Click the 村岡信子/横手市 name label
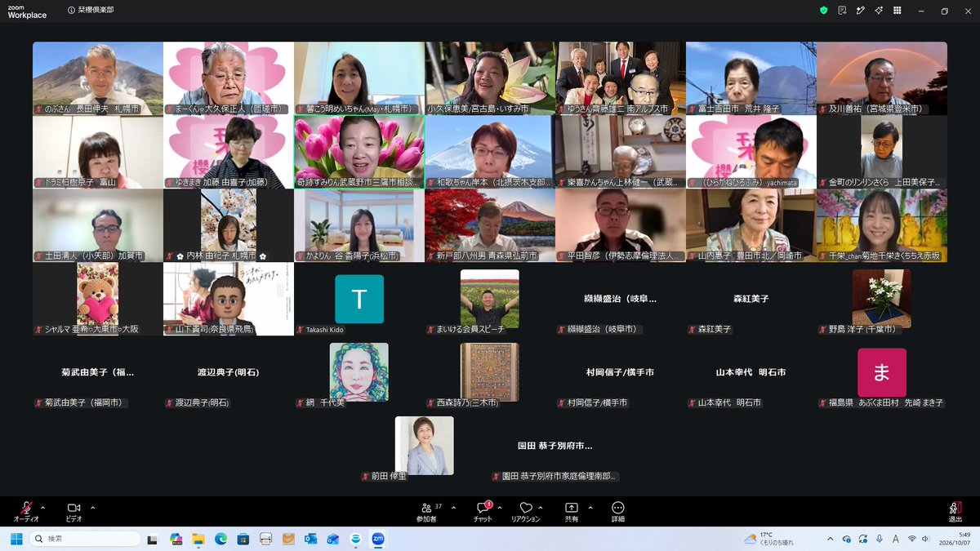The image size is (980, 551). tap(591, 402)
